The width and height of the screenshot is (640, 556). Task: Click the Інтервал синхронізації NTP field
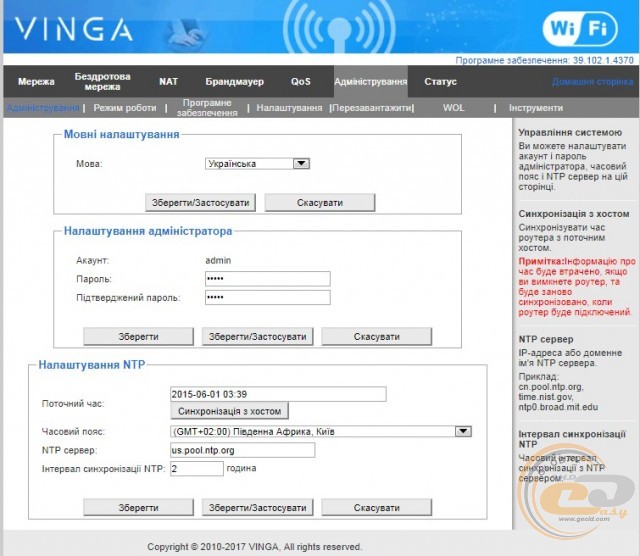click(x=197, y=468)
